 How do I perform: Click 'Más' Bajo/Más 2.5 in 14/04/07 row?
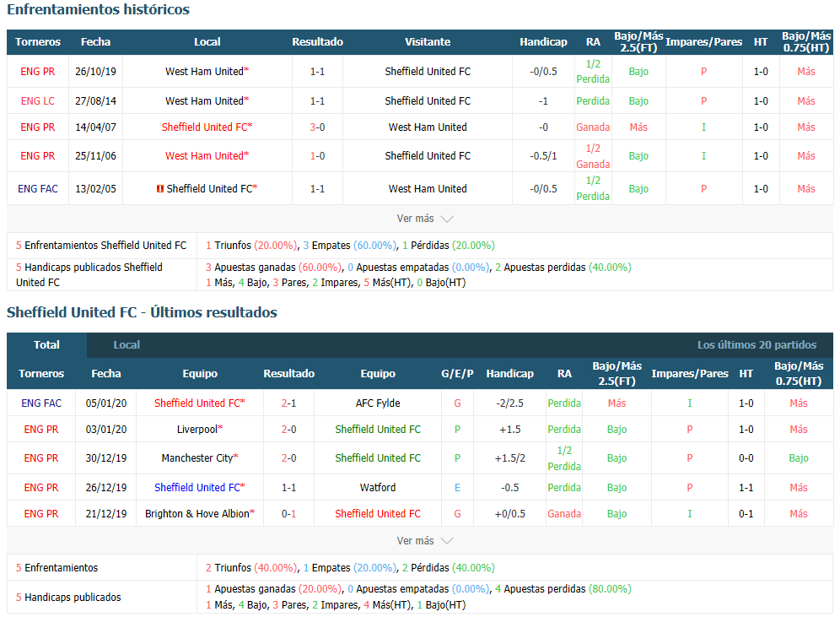(638, 127)
